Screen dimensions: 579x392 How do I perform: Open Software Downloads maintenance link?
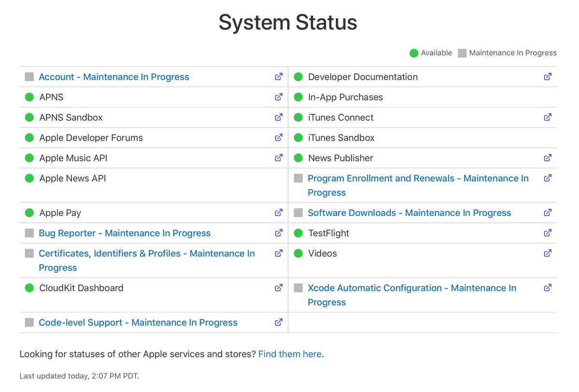[x=409, y=213]
